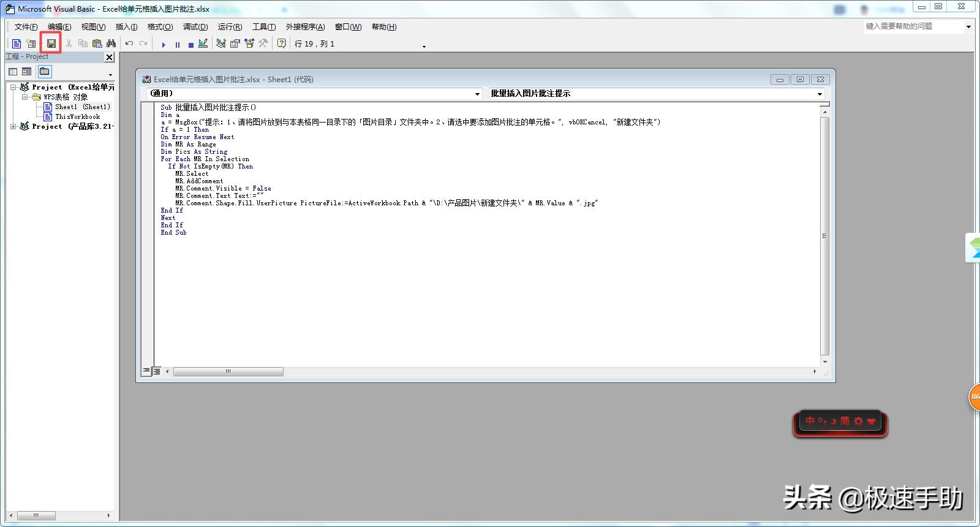The image size is (980, 527).
Task: Save the project with the floppy disk icon
Action: coord(51,44)
